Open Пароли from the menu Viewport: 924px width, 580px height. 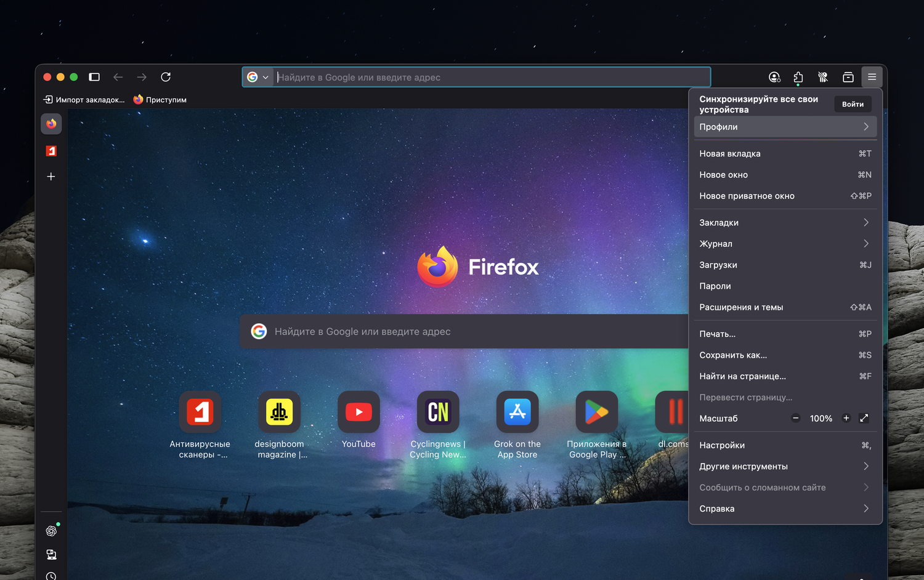(x=785, y=286)
